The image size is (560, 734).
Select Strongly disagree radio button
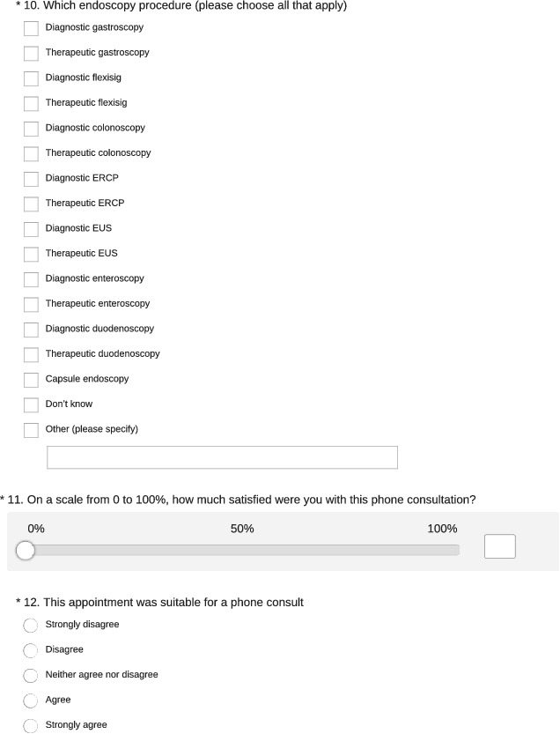pyautogui.click(x=31, y=625)
